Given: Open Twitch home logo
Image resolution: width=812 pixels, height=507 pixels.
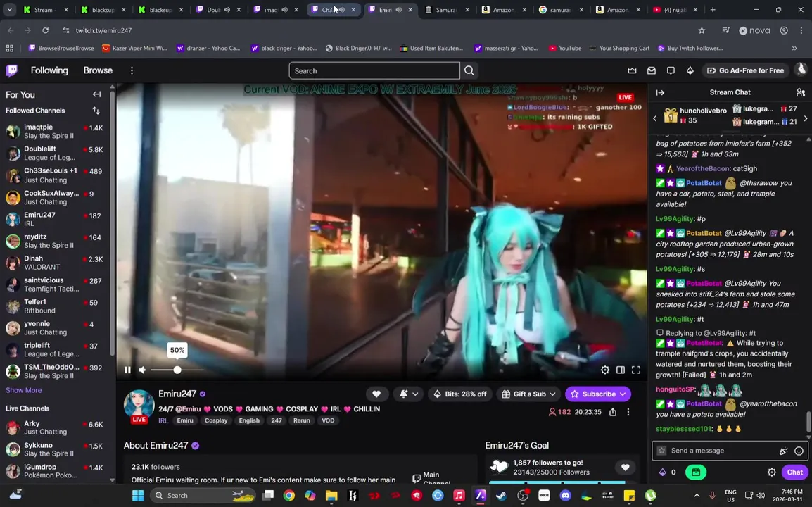Looking at the screenshot, I should (11, 70).
